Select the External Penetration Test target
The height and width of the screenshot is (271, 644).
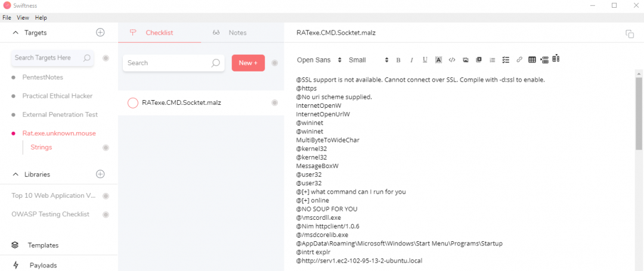pos(60,114)
